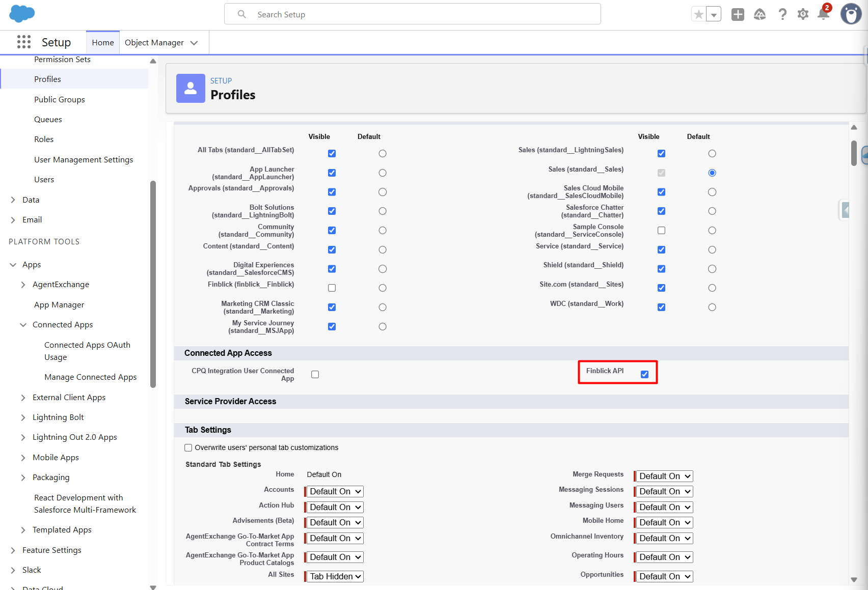Expand the Lightning Bolt node
868x590 pixels.
(x=23, y=417)
